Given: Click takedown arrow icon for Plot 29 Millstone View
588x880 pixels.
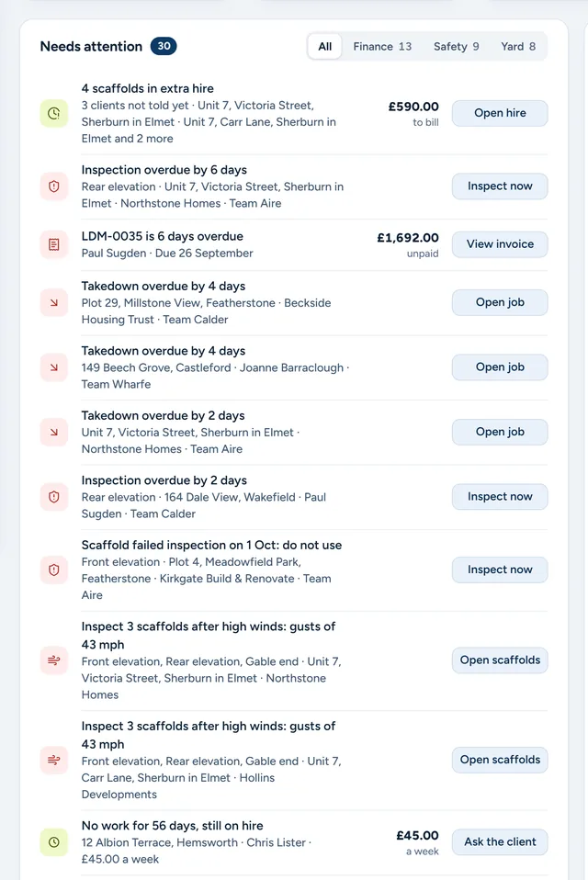Looking at the screenshot, I should pos(54,302).
